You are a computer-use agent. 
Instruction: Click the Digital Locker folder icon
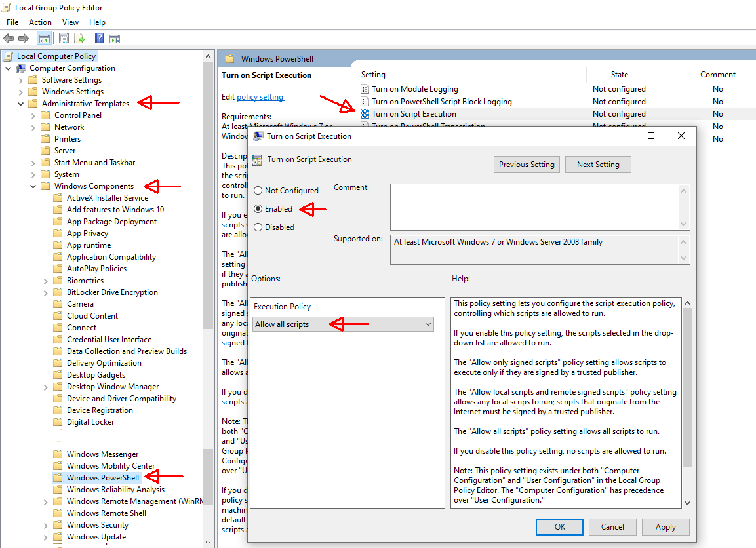(x=58, y=422)
